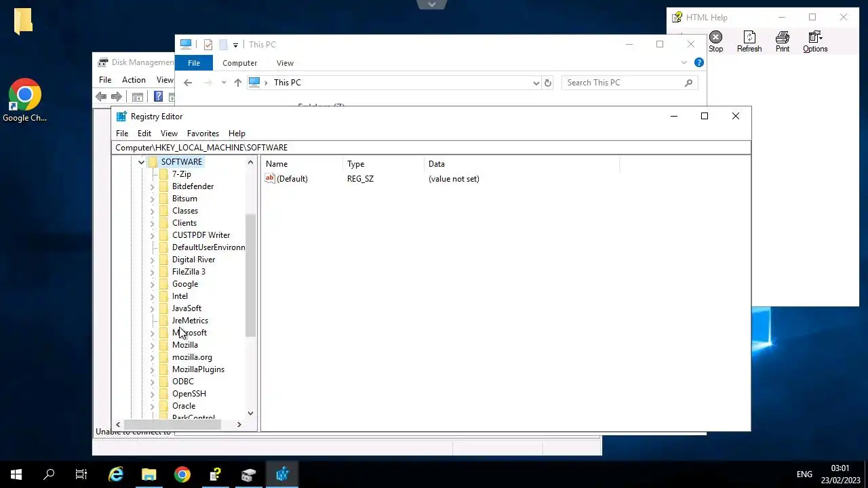868x488 pixels.
Task: Open the View tab in This PC
Action: coord(285,63)
